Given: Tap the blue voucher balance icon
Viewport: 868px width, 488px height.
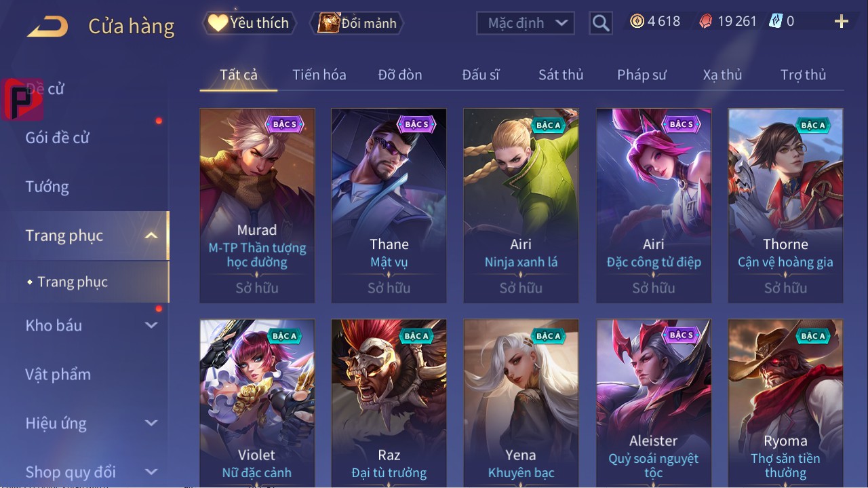Looking at the screenshot, I should [x=776, y=21].
